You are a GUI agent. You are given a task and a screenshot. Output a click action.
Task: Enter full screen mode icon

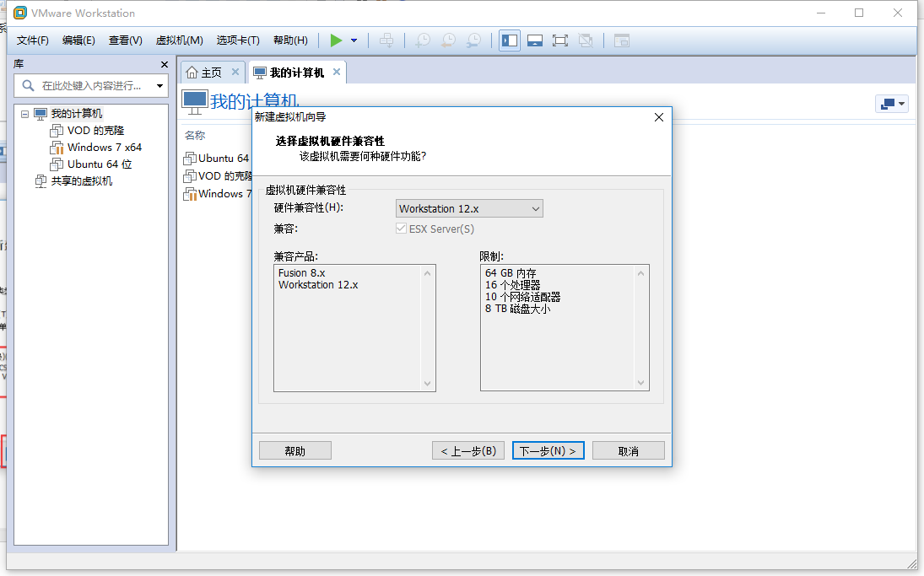tap(560, 40)
